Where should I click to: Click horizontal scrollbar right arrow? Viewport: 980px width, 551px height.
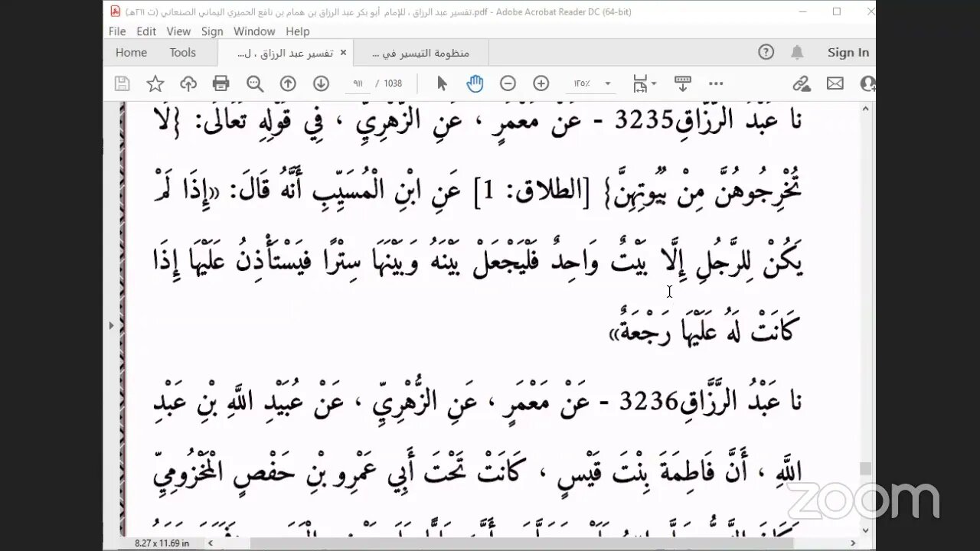click(853, 543)
